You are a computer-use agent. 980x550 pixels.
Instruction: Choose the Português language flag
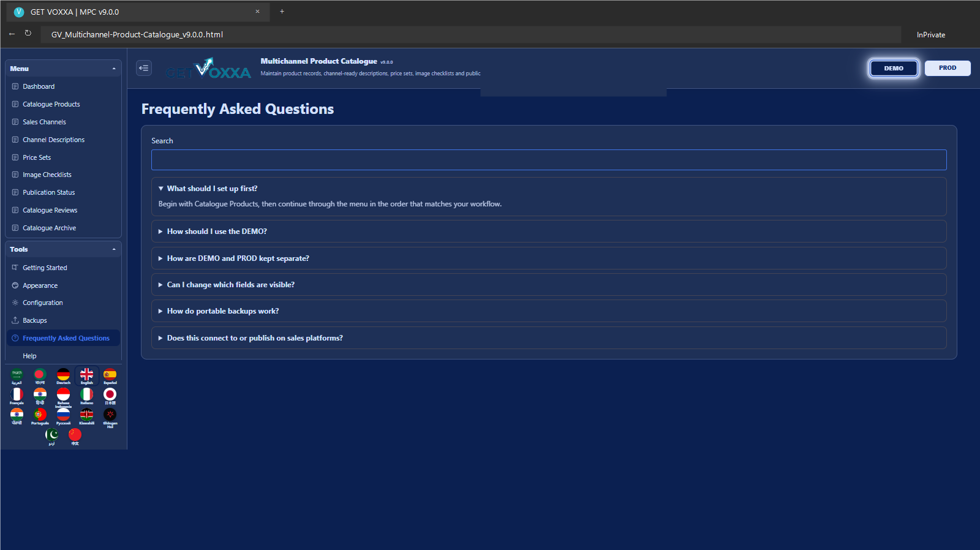[x=40, y=416]
